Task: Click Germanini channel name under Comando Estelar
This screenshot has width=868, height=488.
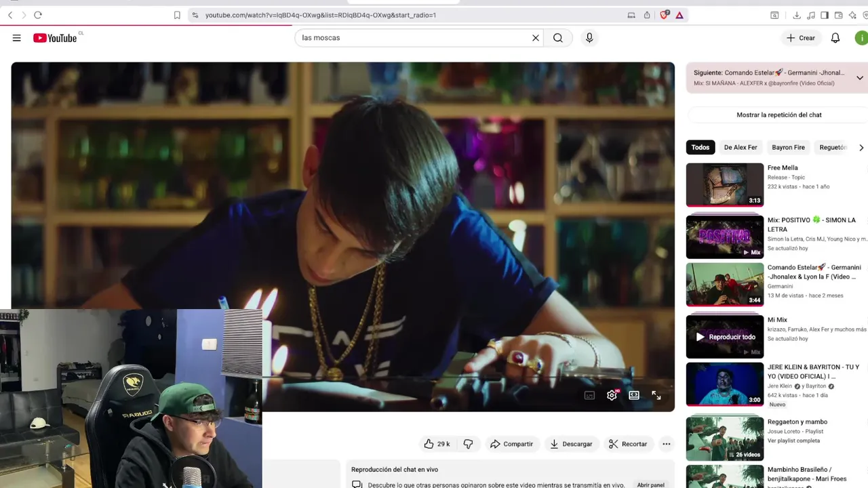Action: tap(780, 287)
